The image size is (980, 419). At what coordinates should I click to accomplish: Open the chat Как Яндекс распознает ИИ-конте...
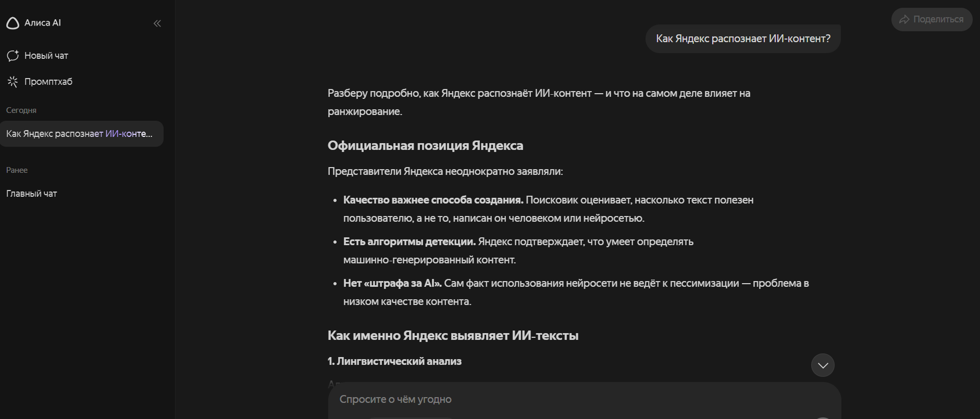click(81, 134)
